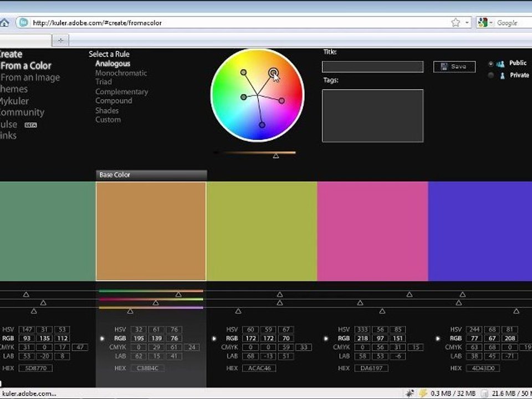
Task: Click the HEX field 5D8770
Action: click(x=35, y=368)
